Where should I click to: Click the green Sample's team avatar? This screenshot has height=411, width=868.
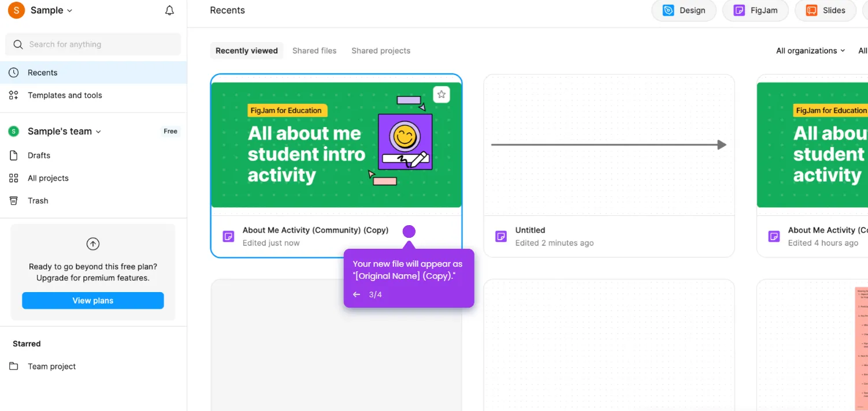click(x=14, y=132)
